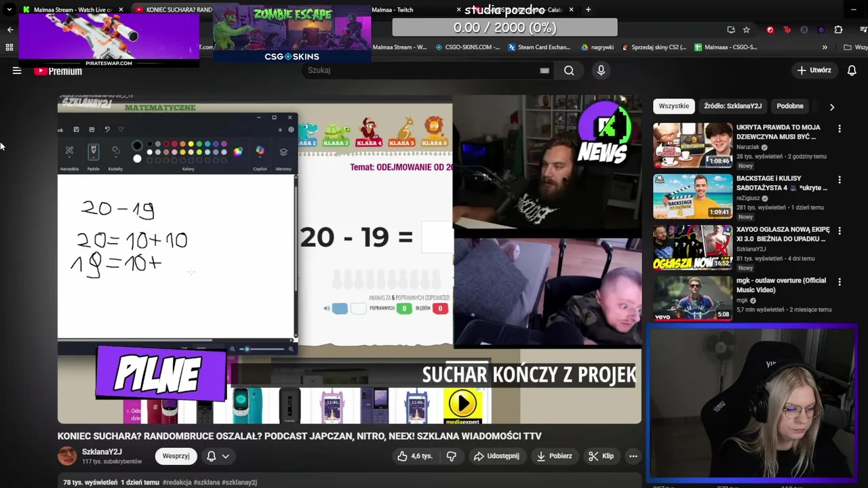Open mgk outlaw overture title link
The width and height of the screenshot is (868, 488).
point(781,285)
